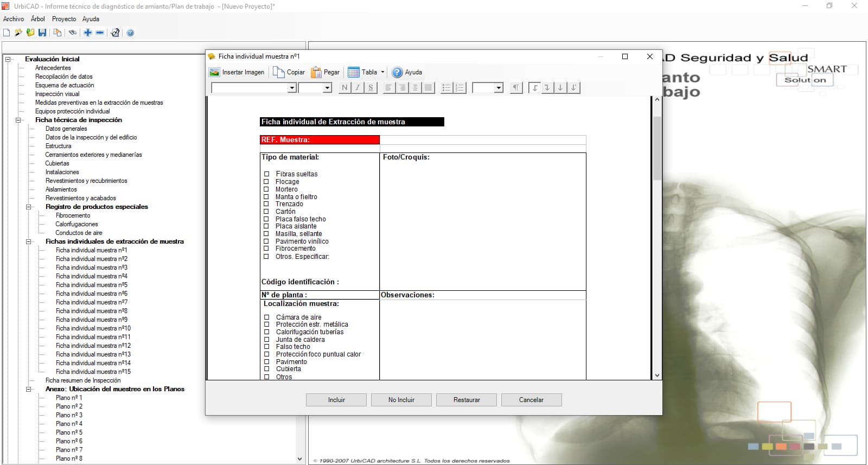
Task: Toggle the paragraph marks (¶) button
Action: [x=516, y=88]
